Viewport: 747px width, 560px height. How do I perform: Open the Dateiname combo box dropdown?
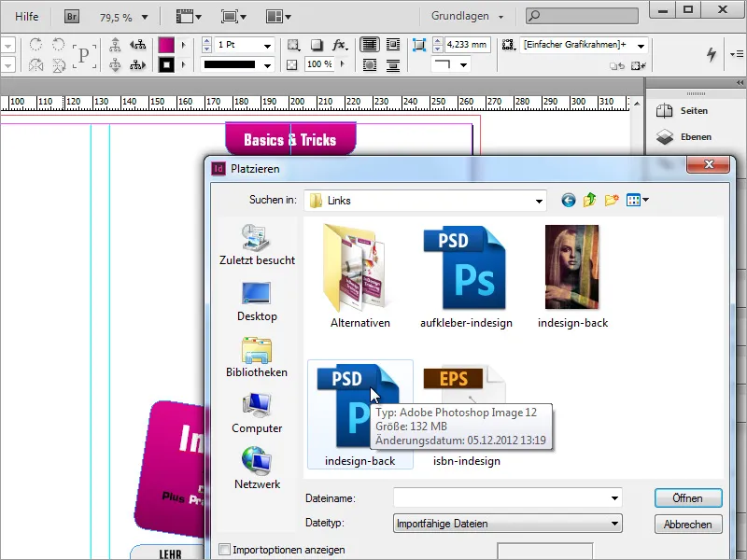(x=614, y=498)
